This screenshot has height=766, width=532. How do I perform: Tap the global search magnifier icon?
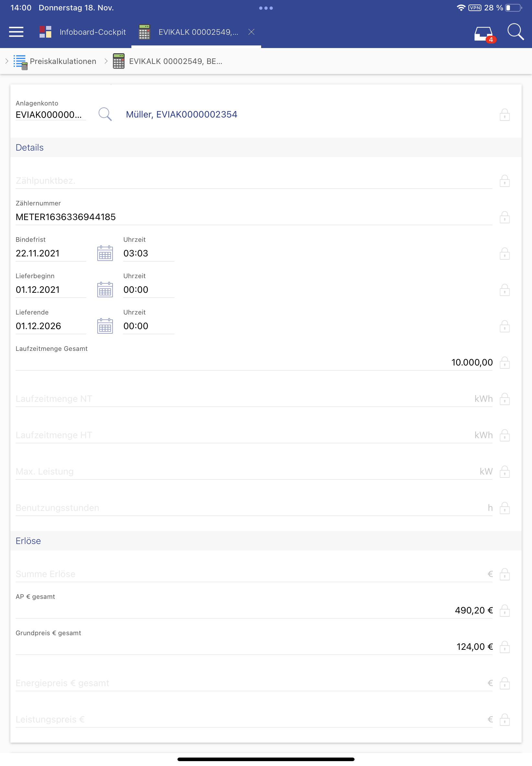click(x=515, y=32)
